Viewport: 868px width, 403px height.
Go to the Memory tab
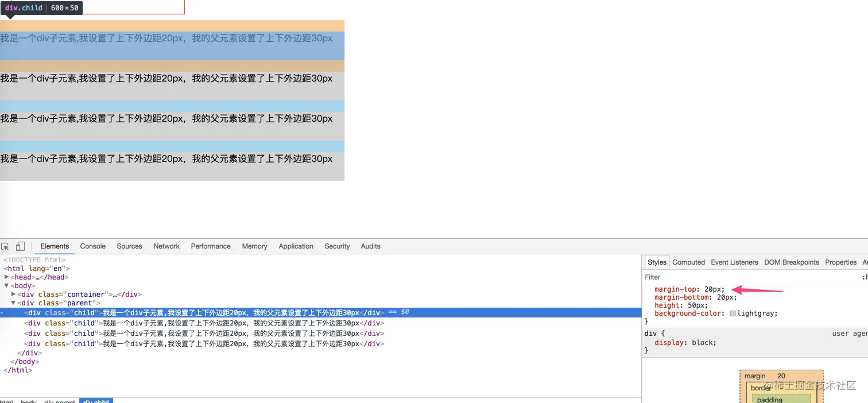pyautogui.click(x=254, y=246)
